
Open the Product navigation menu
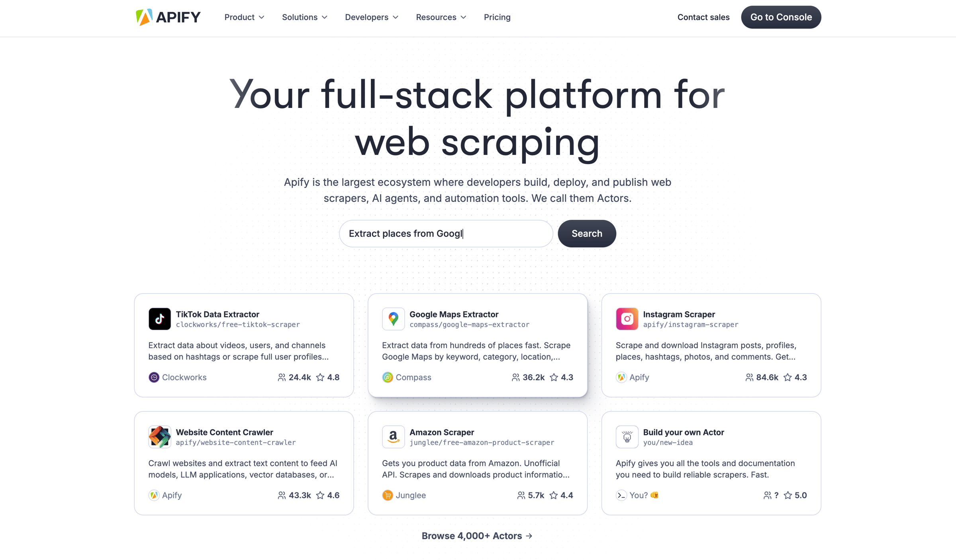[244, 17]
